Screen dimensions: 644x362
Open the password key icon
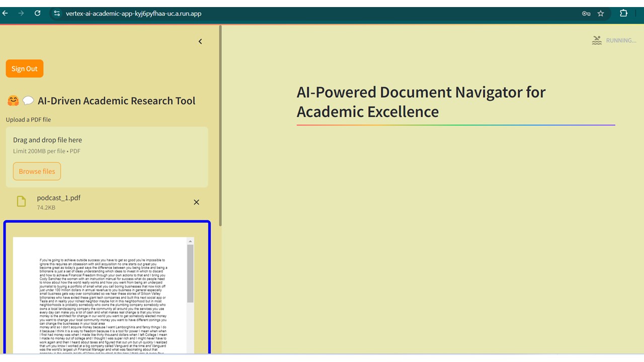click(586, 14)
